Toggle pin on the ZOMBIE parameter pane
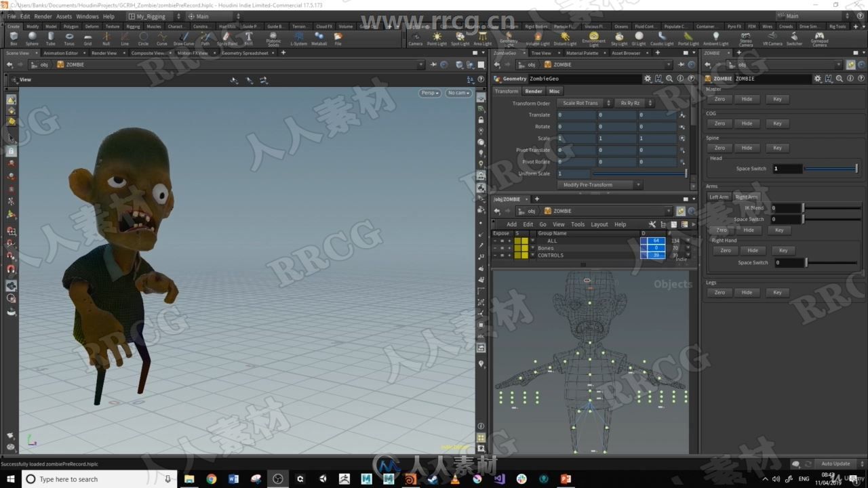Screen dimensions: 868x488 [850, 64]
